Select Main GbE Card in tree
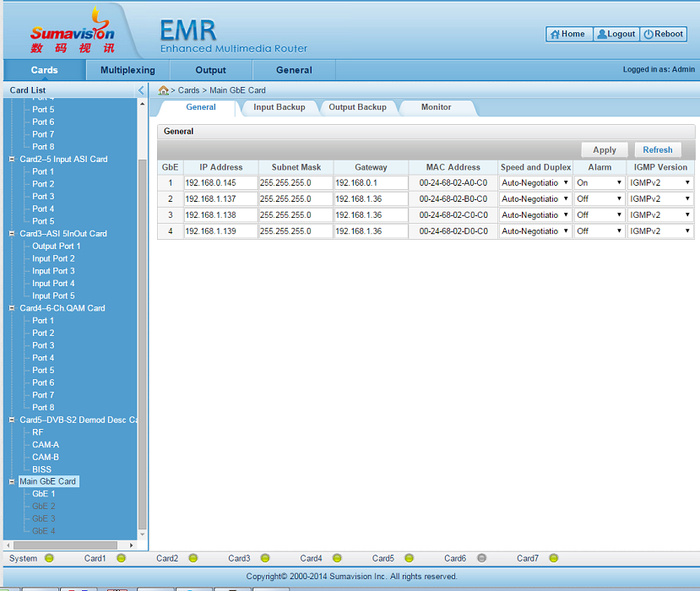 48,481
